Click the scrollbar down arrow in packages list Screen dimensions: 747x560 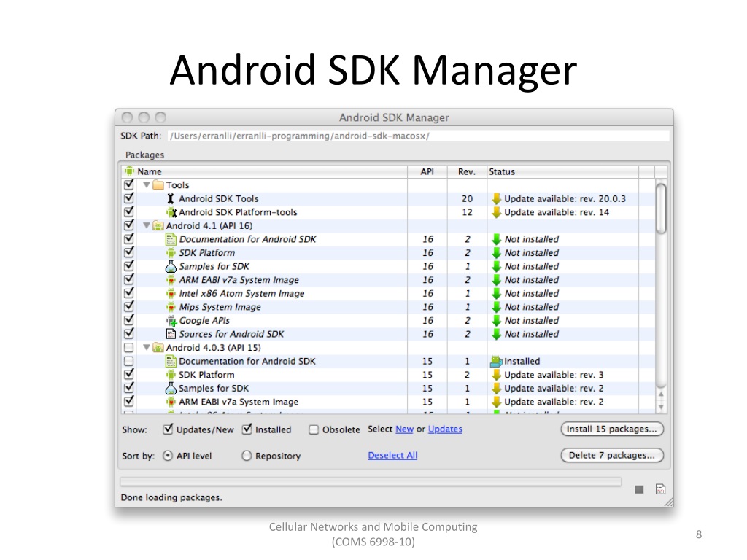click(x=661, y=407)
